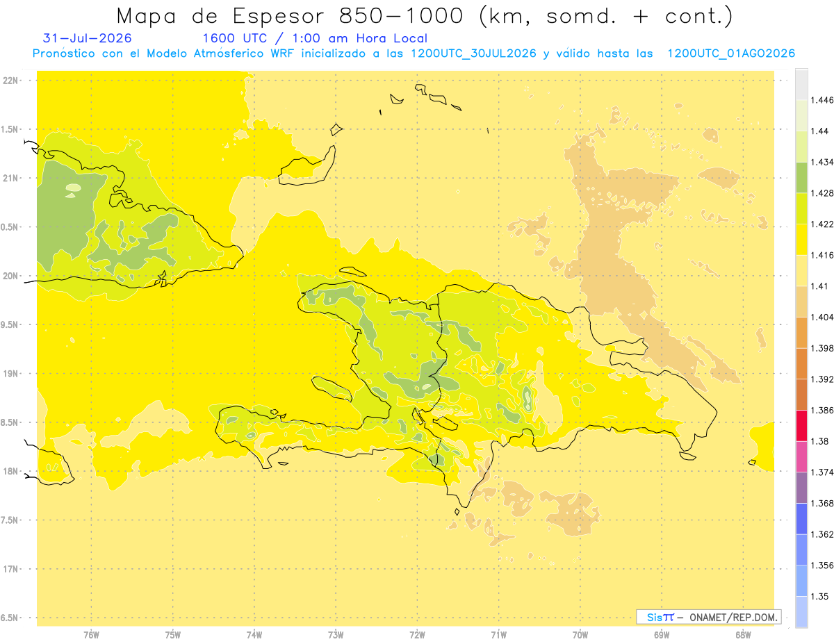Click the legend value 1.386

pyautogui.click(x=822, y=410)
